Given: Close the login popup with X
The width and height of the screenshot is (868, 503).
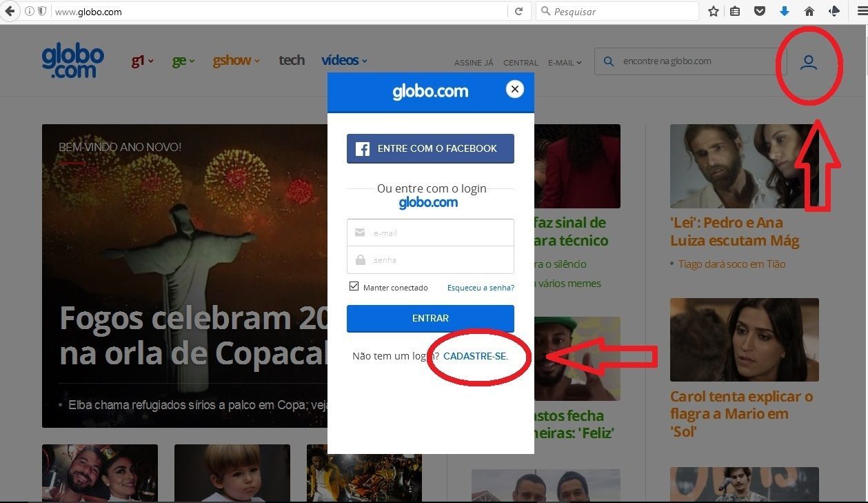Looking at the screenshot, I should (x=515, y=89).
